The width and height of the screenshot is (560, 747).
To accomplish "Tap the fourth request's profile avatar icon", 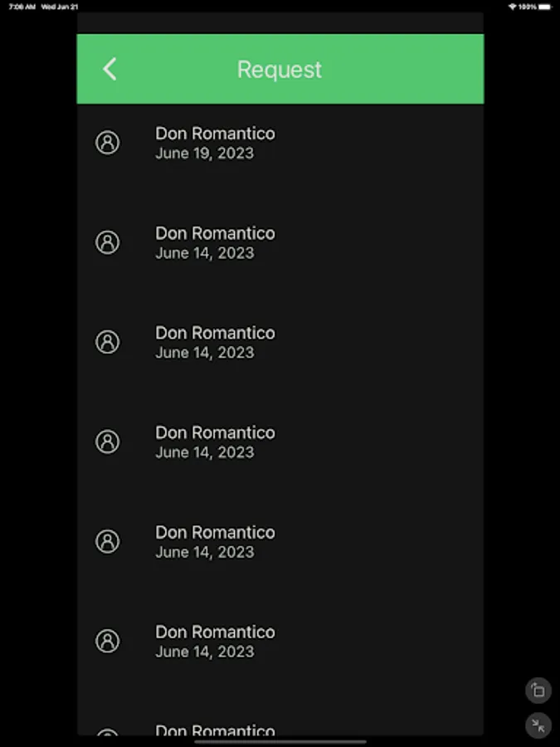I will point(107,442).
